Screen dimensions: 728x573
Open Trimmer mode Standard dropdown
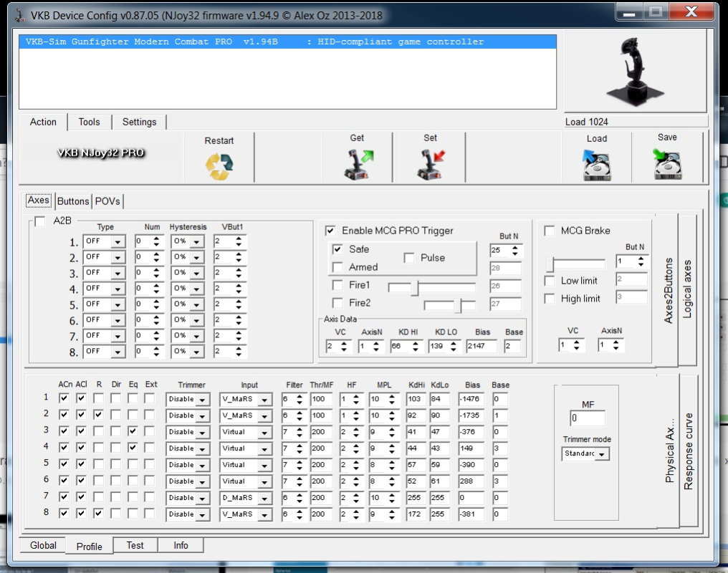[x=602, y=454]
